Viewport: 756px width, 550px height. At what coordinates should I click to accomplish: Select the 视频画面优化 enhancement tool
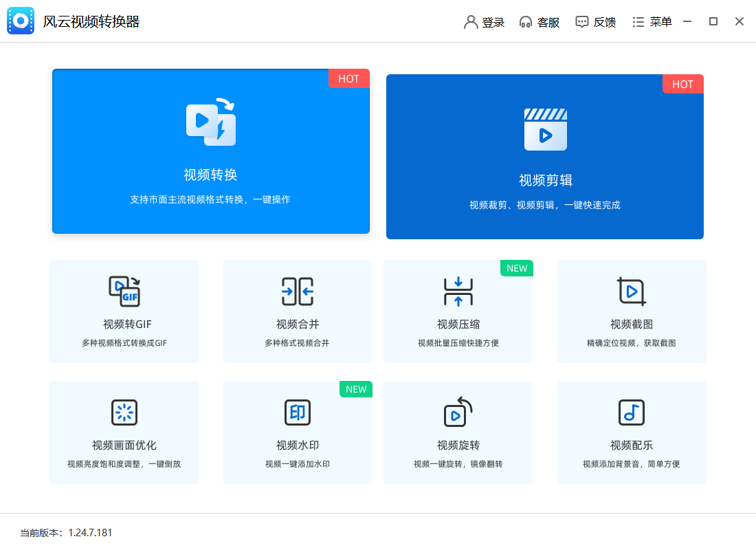click(x=124, y=432)
